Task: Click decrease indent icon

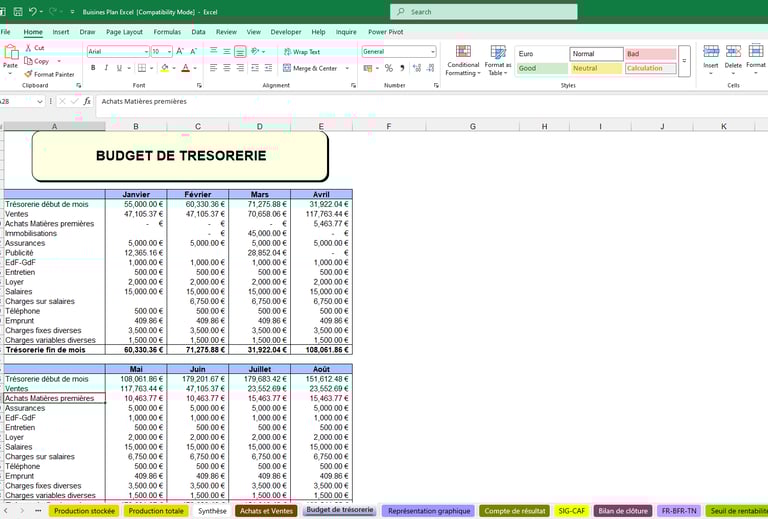Action: coord(255,68)
